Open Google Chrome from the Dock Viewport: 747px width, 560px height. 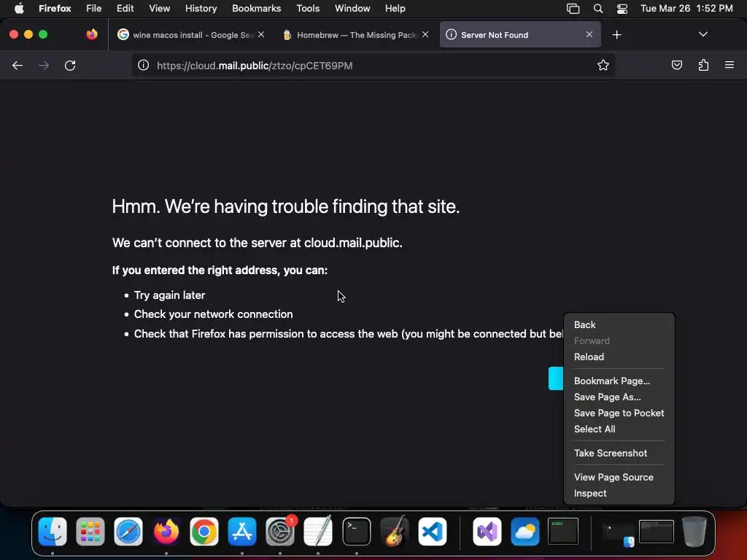pyautogui.click(x=204, y=532)
